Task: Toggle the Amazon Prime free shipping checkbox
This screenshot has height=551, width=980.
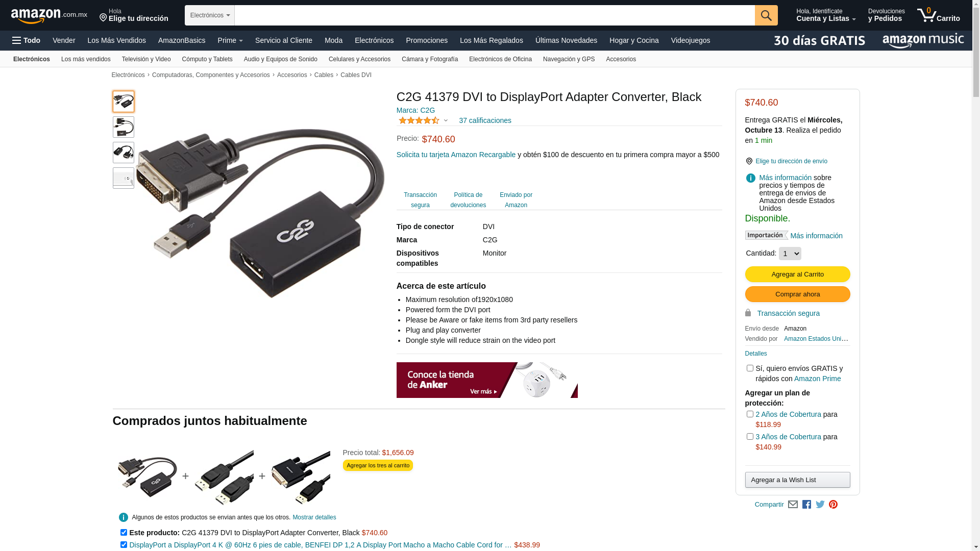Action: tap(749, 368)
